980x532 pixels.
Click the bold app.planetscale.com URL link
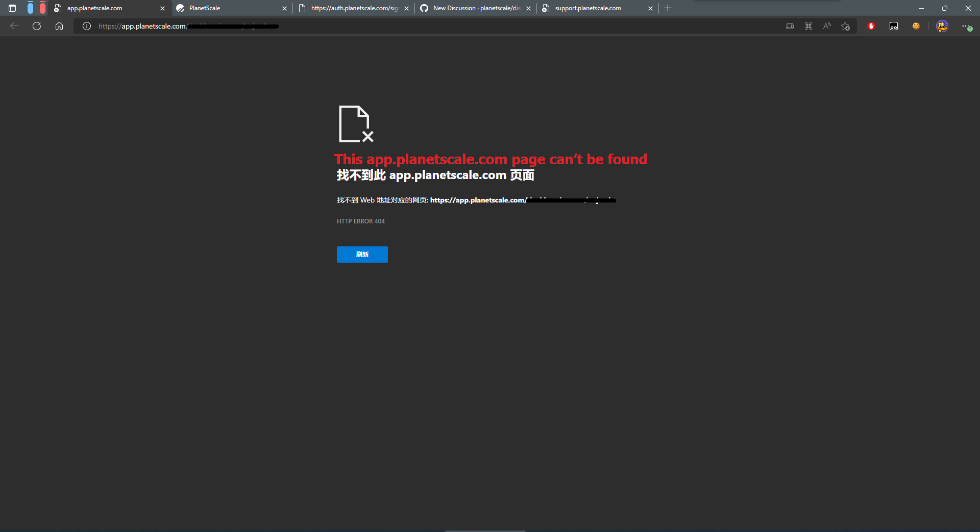tap(478, 200)
